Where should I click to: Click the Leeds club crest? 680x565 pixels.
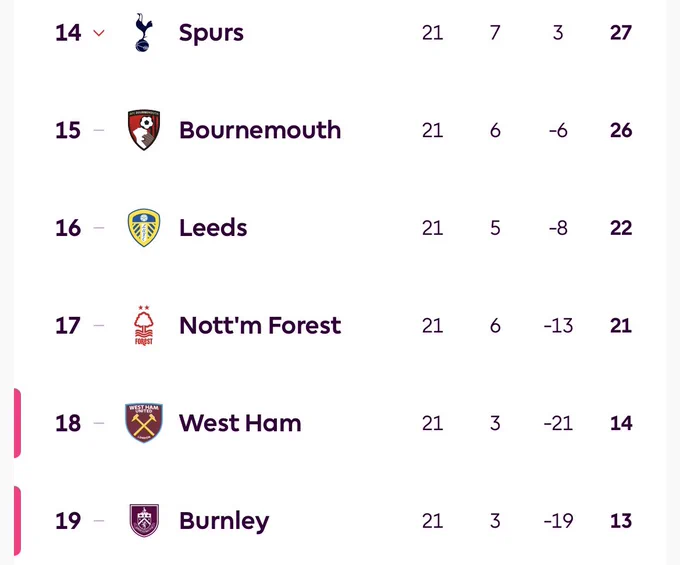coord(144,228)
